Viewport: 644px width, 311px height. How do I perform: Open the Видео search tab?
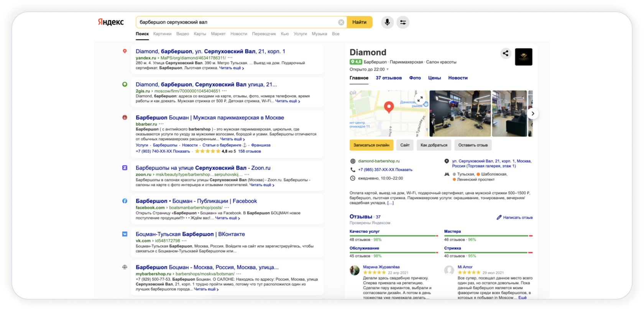pyautogui.click(x=182, y=34)
